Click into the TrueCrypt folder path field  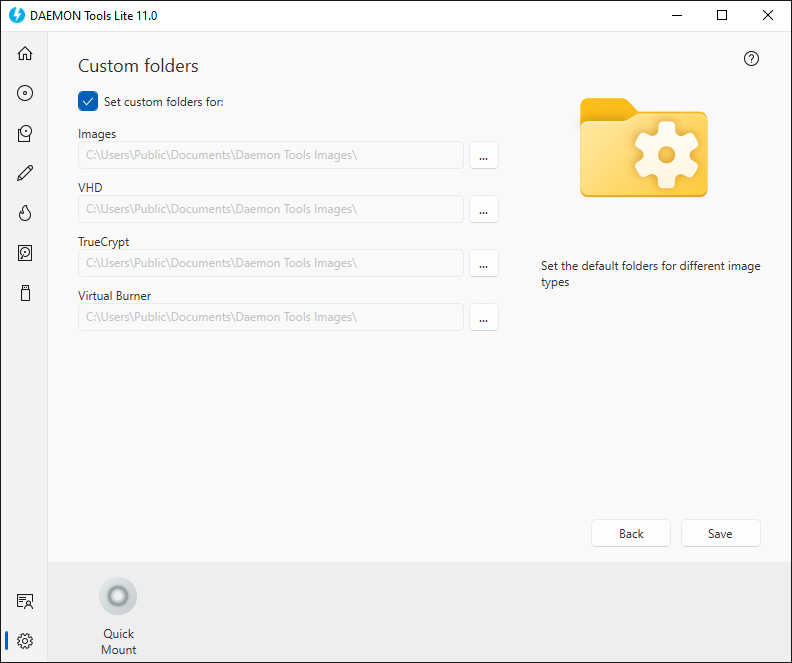271,263
